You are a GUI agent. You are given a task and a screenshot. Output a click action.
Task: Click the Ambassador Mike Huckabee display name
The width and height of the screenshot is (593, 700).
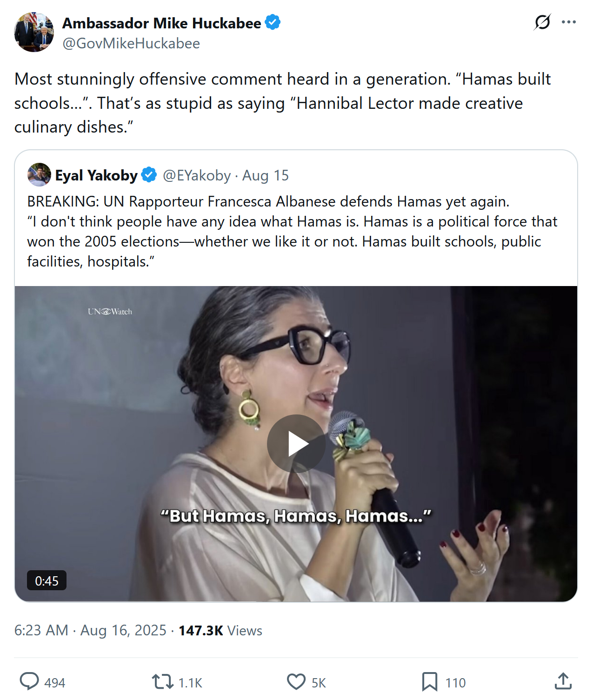[x=161, y=23]
